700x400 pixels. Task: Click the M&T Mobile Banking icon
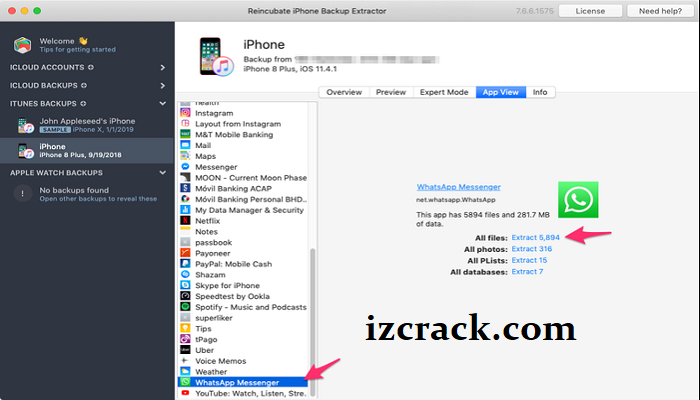pos(185,134)
